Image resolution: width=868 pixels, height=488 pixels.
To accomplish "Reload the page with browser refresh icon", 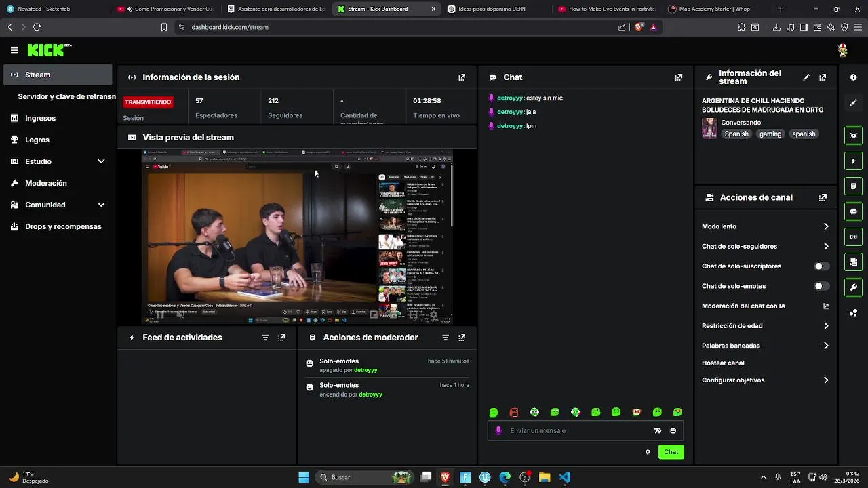I will tap(37, 27).
